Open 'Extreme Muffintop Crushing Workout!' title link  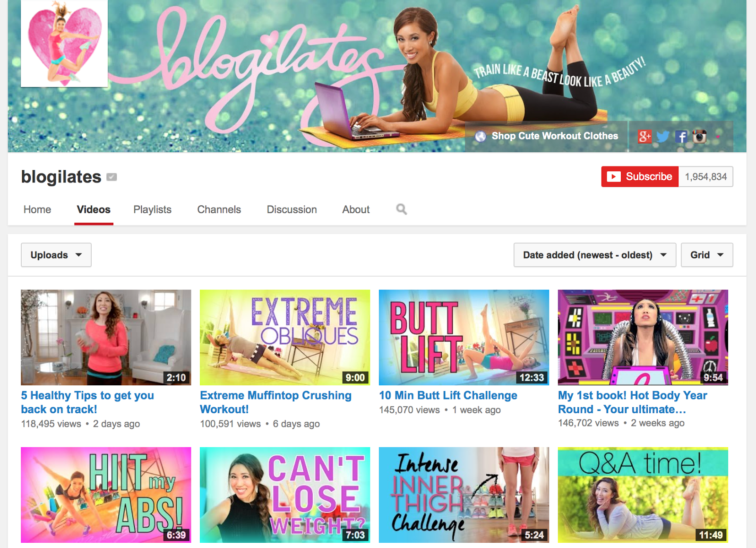pos(275,402)
